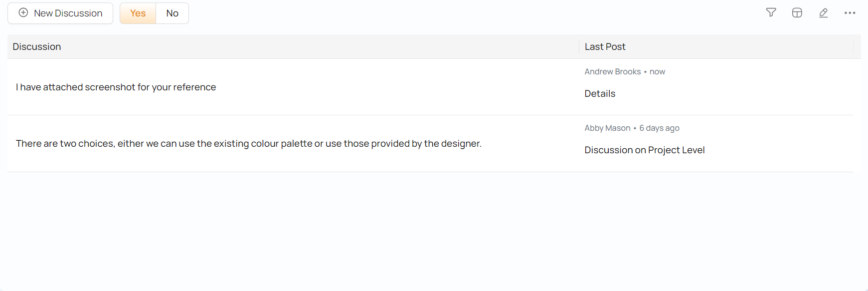868x291 pixels.
Task: Open the three-dot more options menu
Action: [850, 13]
